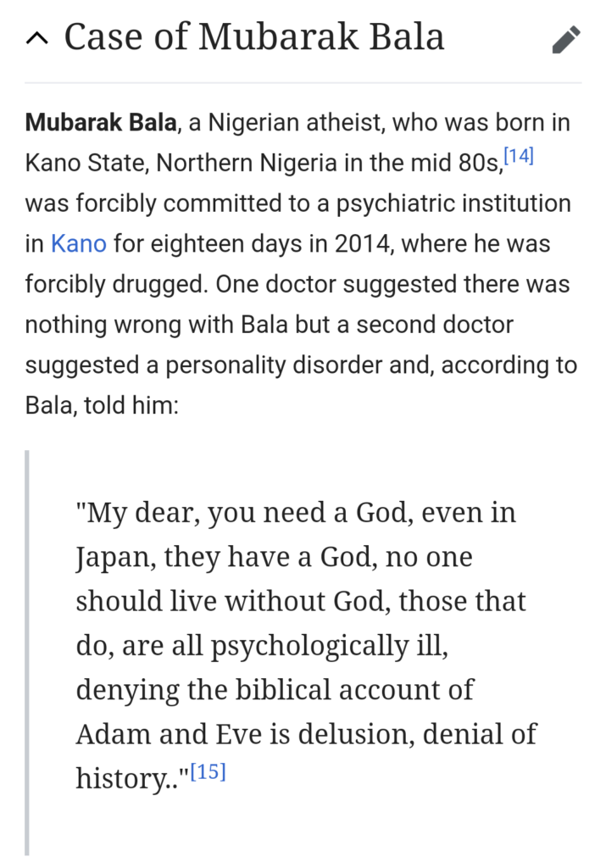The image size is (606, 868).
Task: Click the pencil edit icon
Action: point(566,39)
